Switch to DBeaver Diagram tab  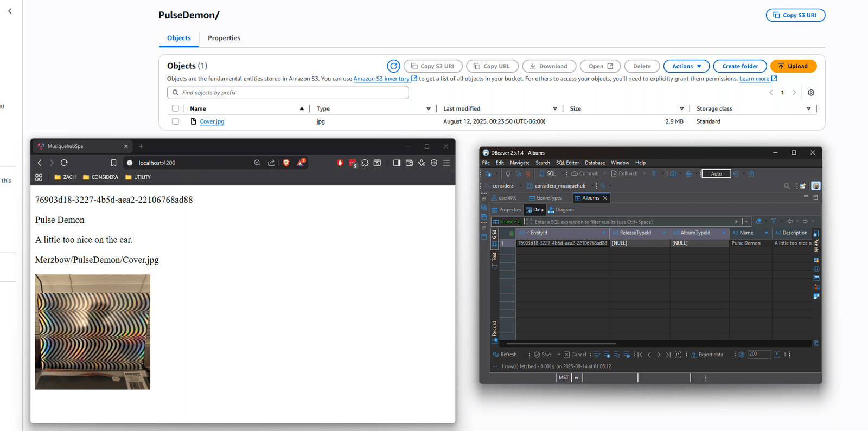pyautogui.click(x=561, y=210)
